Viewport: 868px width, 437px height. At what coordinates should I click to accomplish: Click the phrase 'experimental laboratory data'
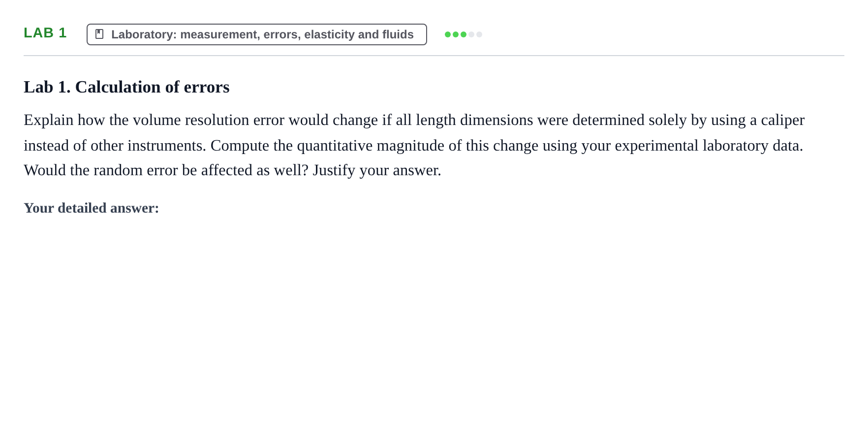click(x=708, y=146)
